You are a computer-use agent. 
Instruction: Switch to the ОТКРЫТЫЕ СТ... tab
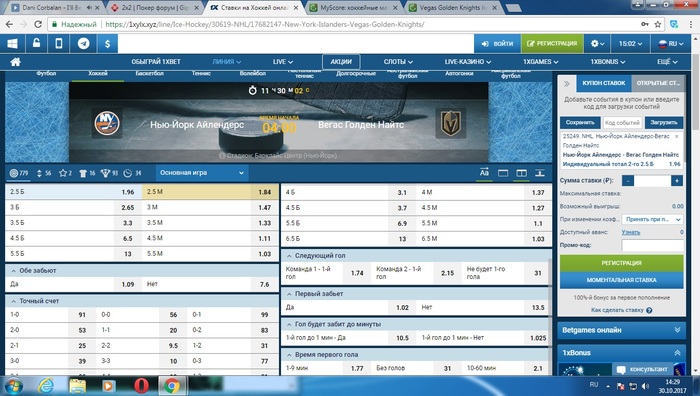click(x=658, y=83)
